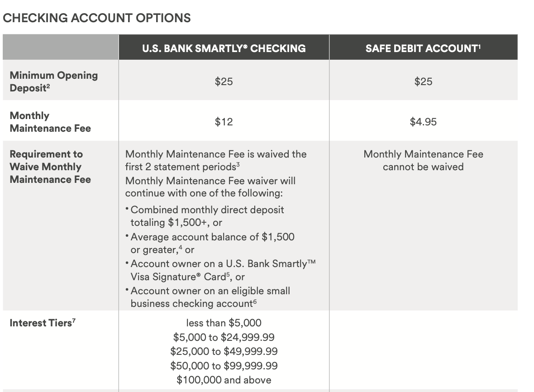The image size is (534, 392).
Task: Select the U.S. Bank Smartly Checking column header
Action: [x=224, y=48]
